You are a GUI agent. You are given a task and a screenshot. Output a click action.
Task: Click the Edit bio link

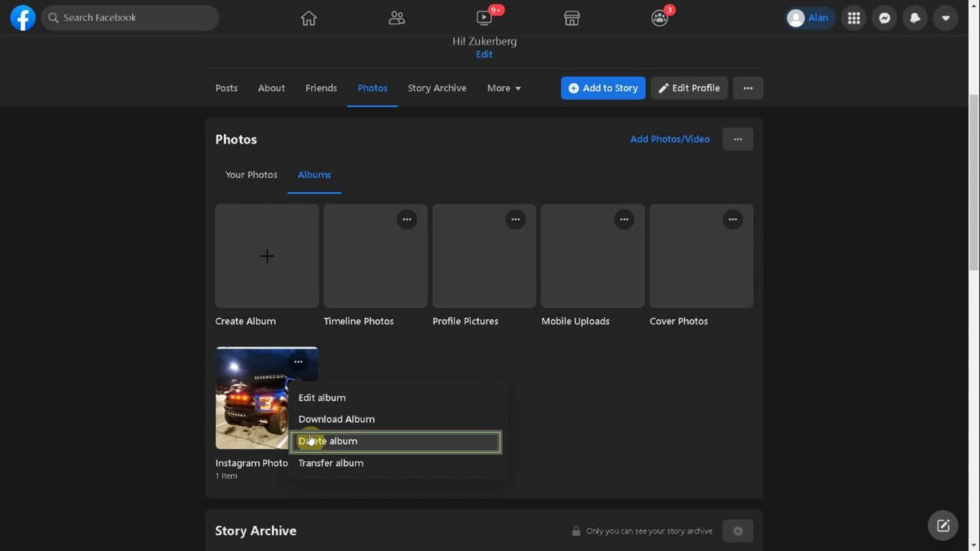[484, 54]
